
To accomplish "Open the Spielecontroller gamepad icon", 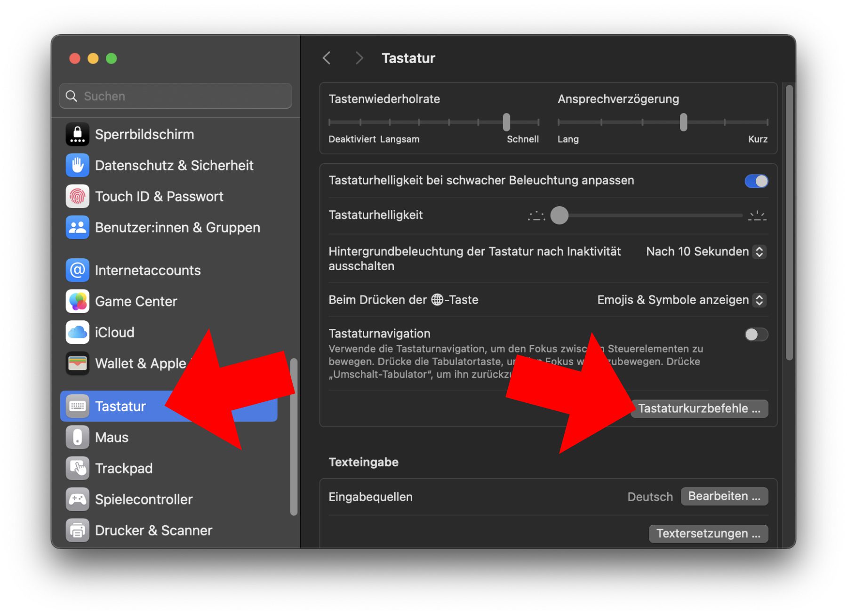I will [x=77, y=500].
